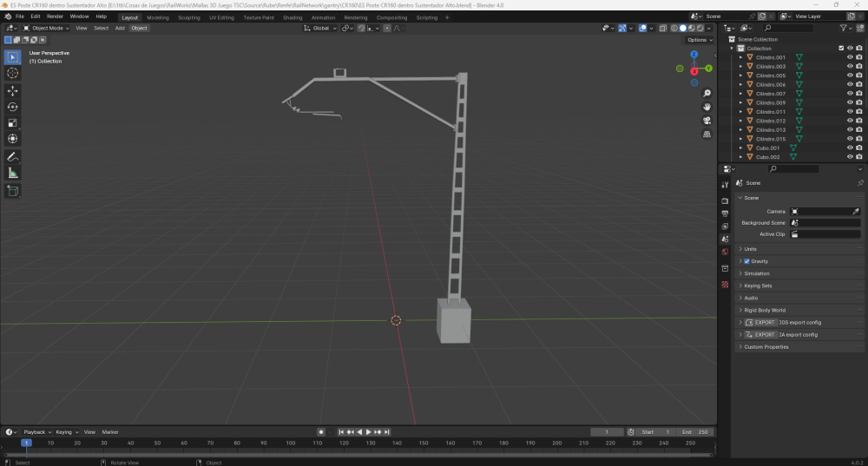Click the IGS EXPORT button
The height and width of the screenshot is (466, 868).
point(760,322)
